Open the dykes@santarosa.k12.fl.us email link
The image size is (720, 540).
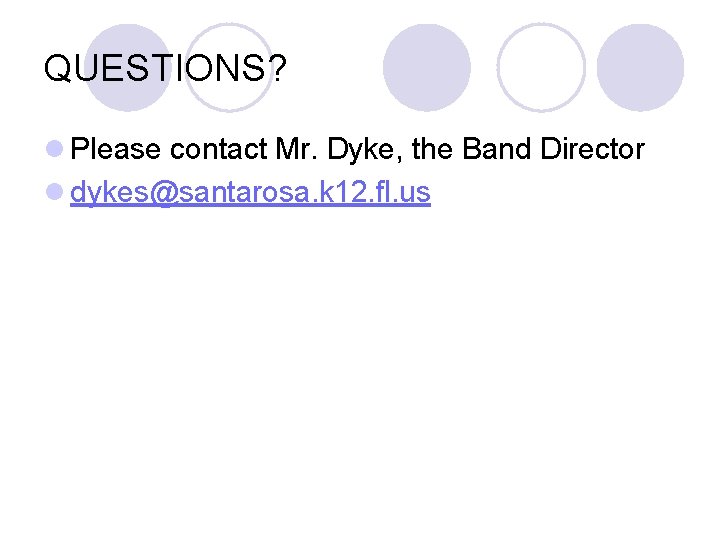[250, 193]
